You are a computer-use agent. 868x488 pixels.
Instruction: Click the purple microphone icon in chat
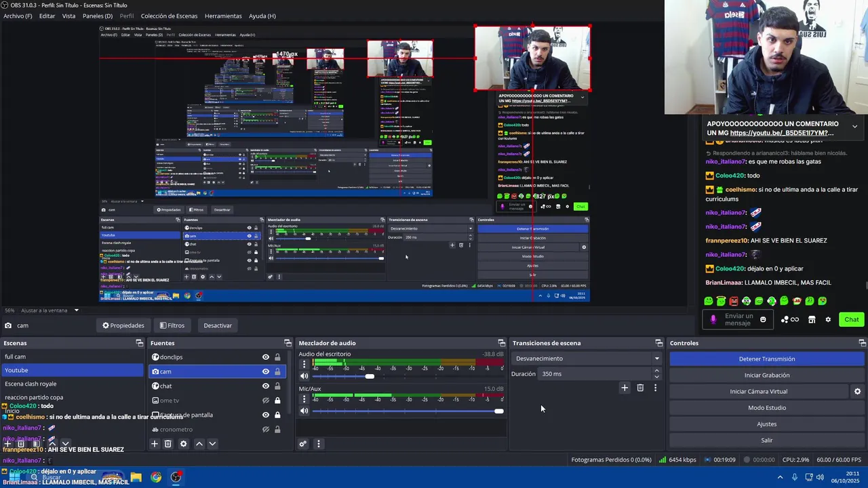(713, 319)
